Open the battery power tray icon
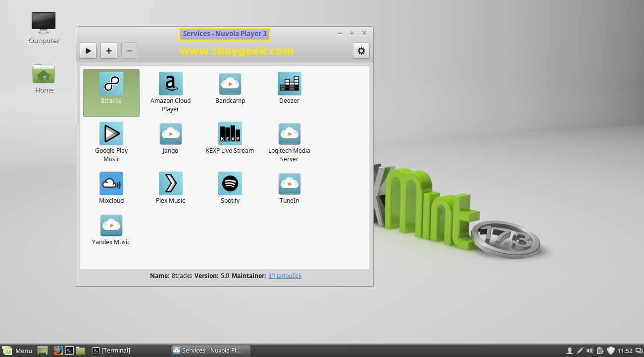 click(x=600, y=351)
